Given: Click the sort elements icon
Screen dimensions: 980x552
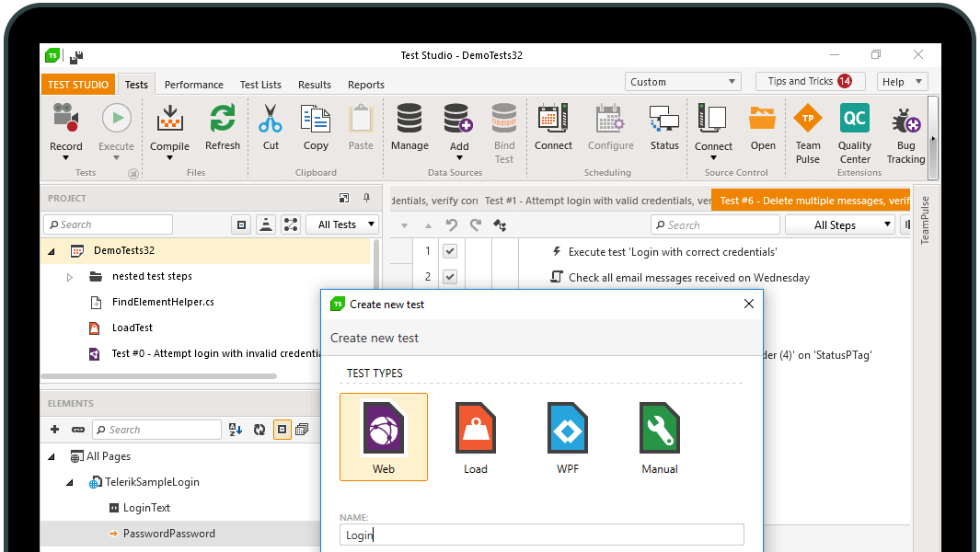Looking at the screenshot, I should click(236, 430).
